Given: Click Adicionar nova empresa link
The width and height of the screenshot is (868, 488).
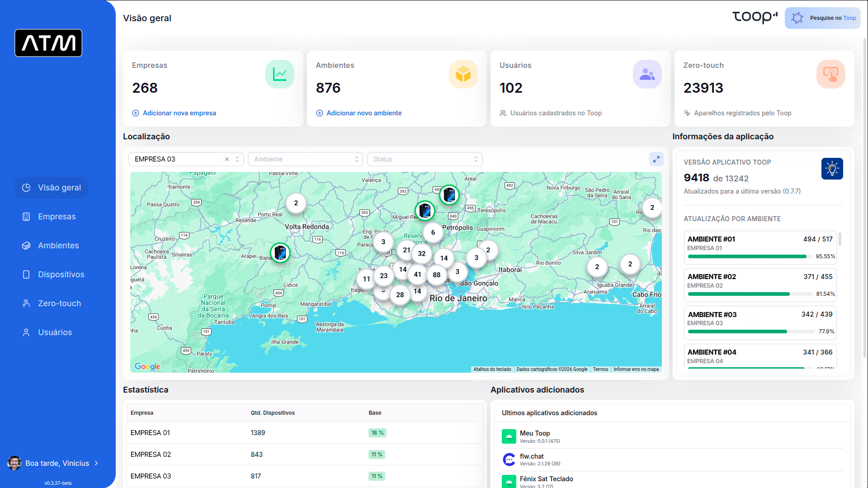Looking at the screenshot, I should pyautogui.click(x=179, y=113).
